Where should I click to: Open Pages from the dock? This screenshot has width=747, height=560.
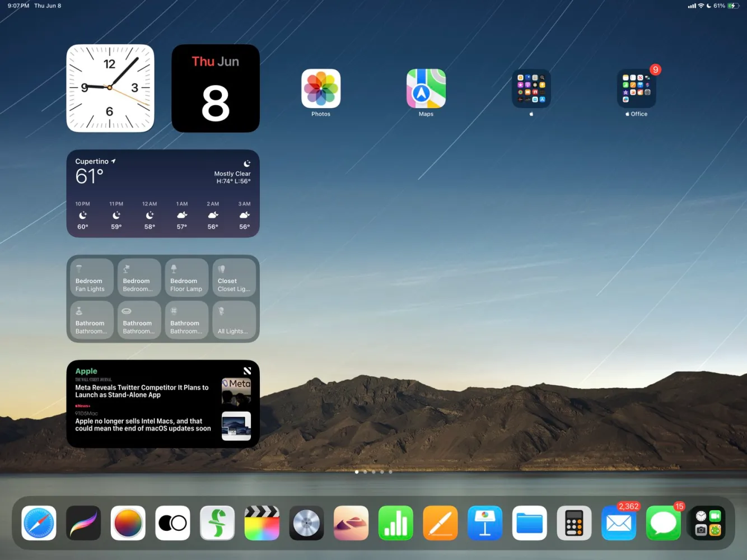[440, 523]
